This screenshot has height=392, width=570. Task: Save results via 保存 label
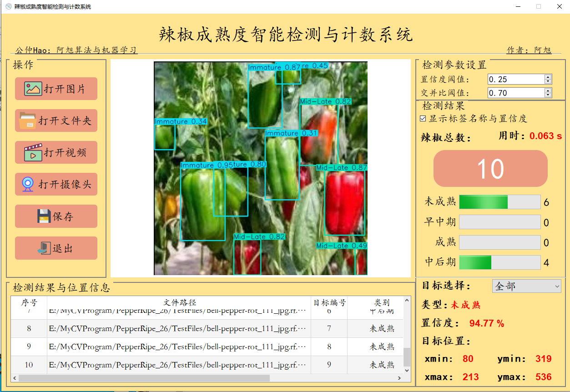coord(63,216)
